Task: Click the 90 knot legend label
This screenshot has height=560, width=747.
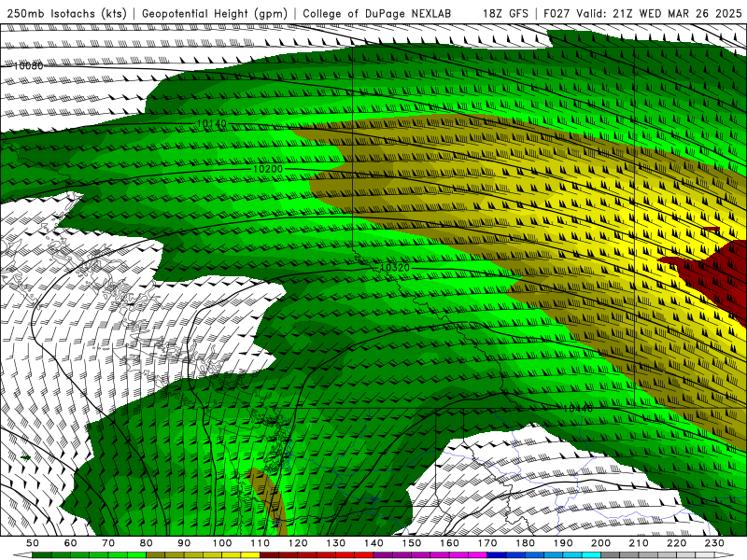Action: coord(184,543)
